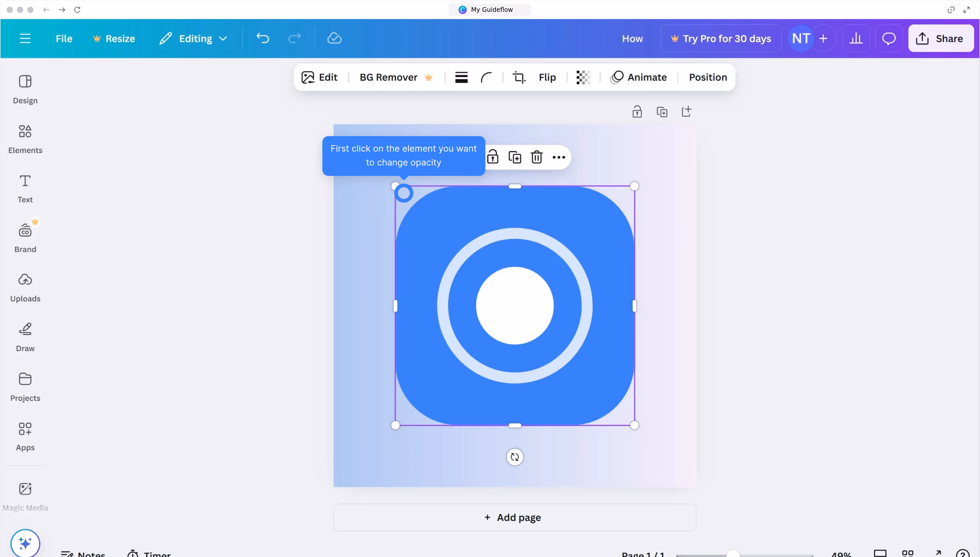The image size is (980, 557).
Task: Toggle the page lock icon
Action: tap(637, 112)
